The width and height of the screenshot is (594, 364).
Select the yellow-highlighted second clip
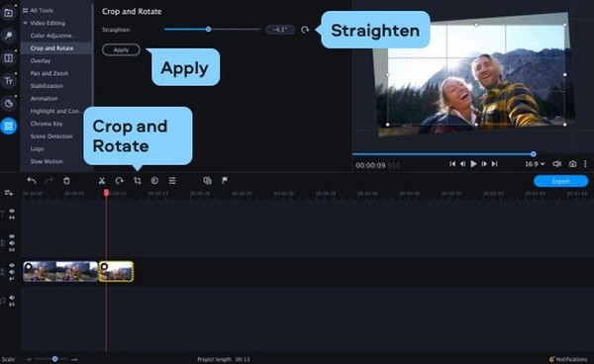pyautogui.click(x=116, y=271)
